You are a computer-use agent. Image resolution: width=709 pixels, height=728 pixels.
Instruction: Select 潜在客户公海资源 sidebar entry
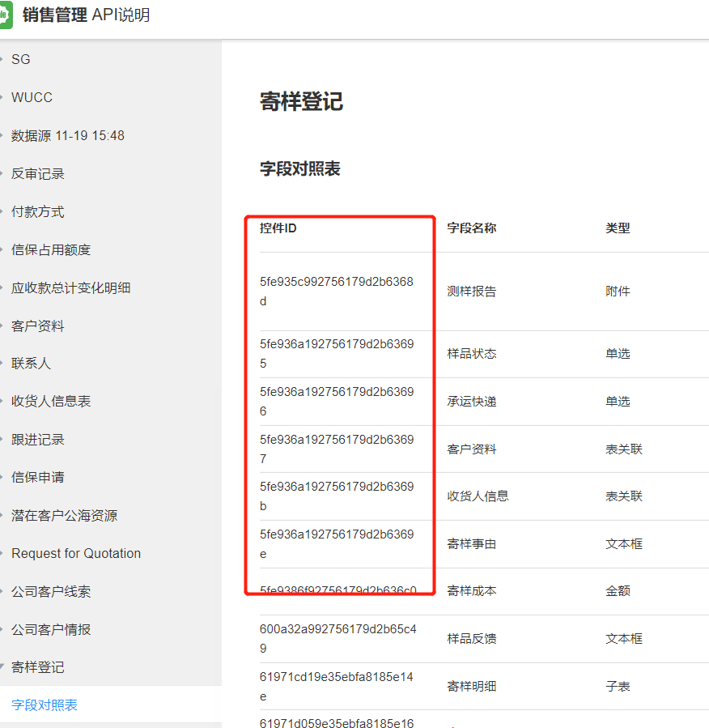(64, 515)
